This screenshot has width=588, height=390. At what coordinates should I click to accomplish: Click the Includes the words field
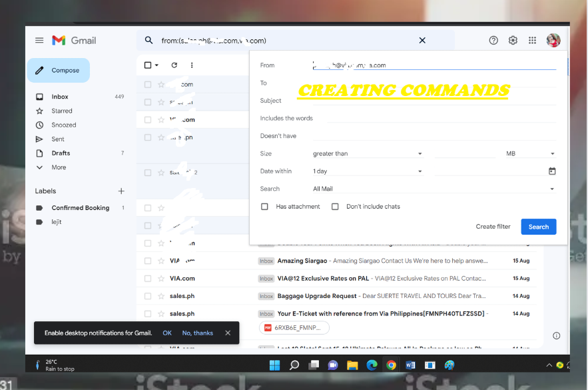pyautogui.click(x=441, y=118)
